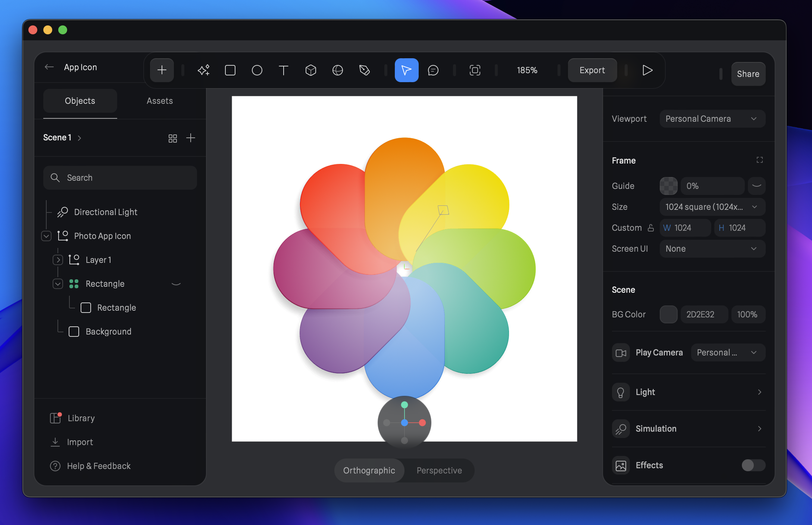Collapse the Photo App Icon group
Screen dimensions: 812x525
pyautogui.click(x=46, y=236)
